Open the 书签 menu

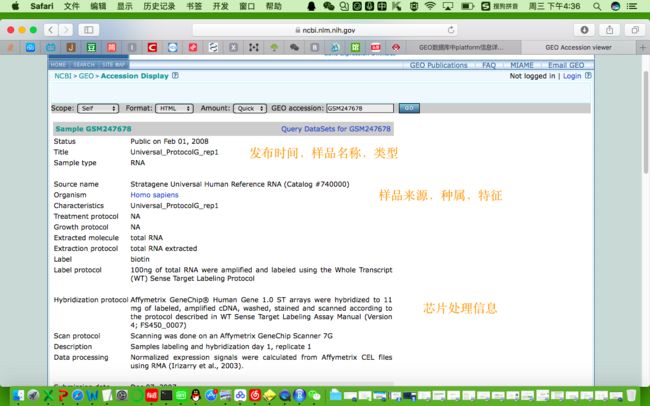(x=194, y=6)
